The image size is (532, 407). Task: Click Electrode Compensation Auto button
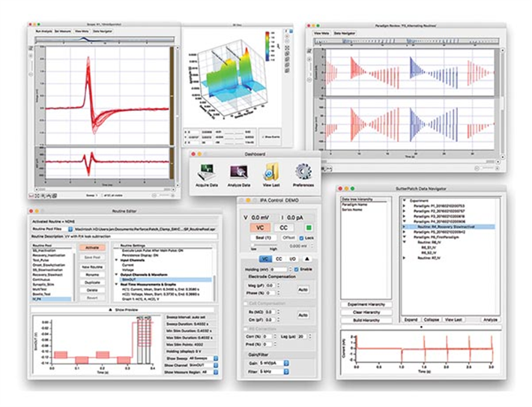coord(303,289)
